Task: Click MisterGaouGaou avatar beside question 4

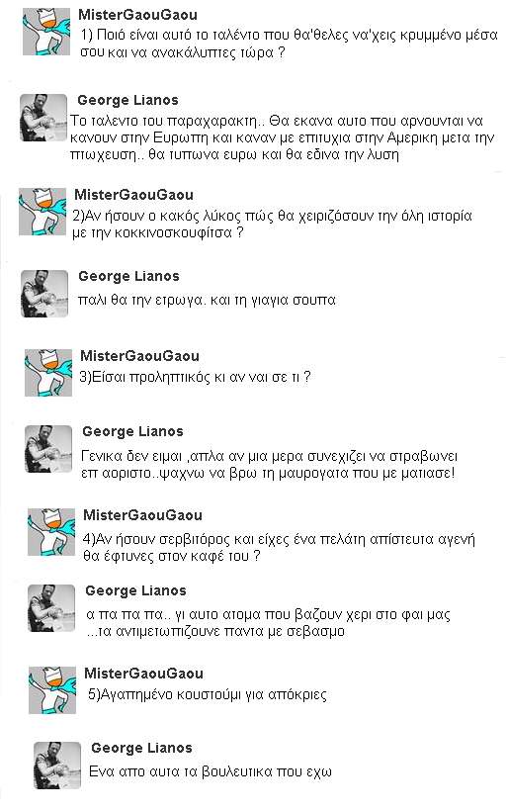Action: 51,532
